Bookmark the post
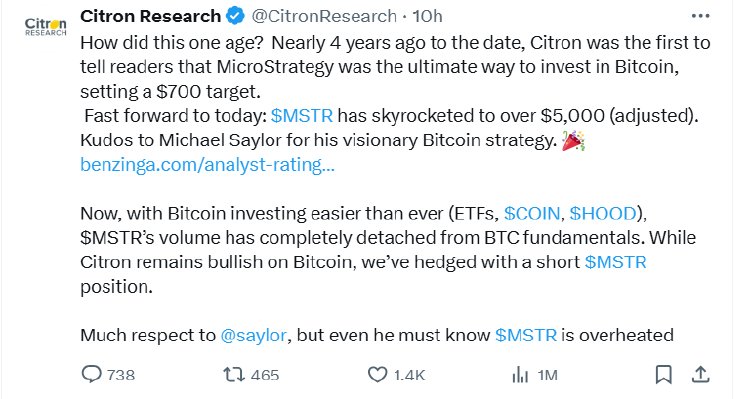This screenshot has width=750, height=399. [x=663, y=375]
